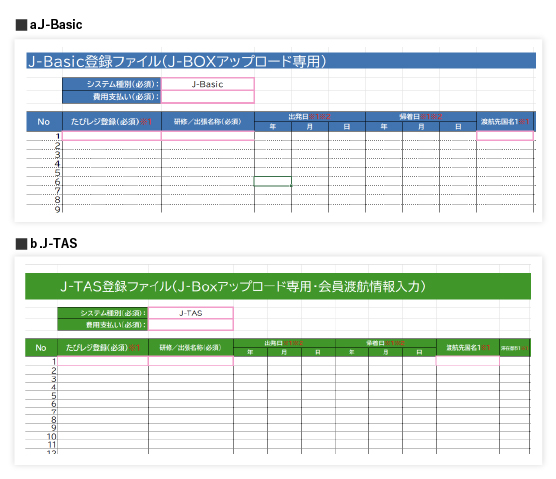The width and height of the screenshot is (556, 479).
Task: Click the No header in J-TAS table
Action: coord(41,347)
